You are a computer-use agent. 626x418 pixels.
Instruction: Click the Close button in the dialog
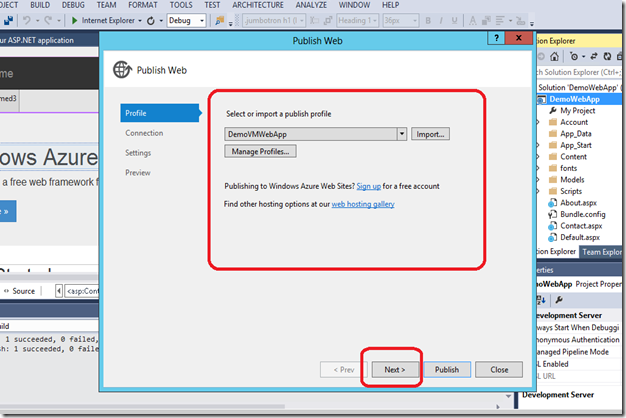click(499, 370)
